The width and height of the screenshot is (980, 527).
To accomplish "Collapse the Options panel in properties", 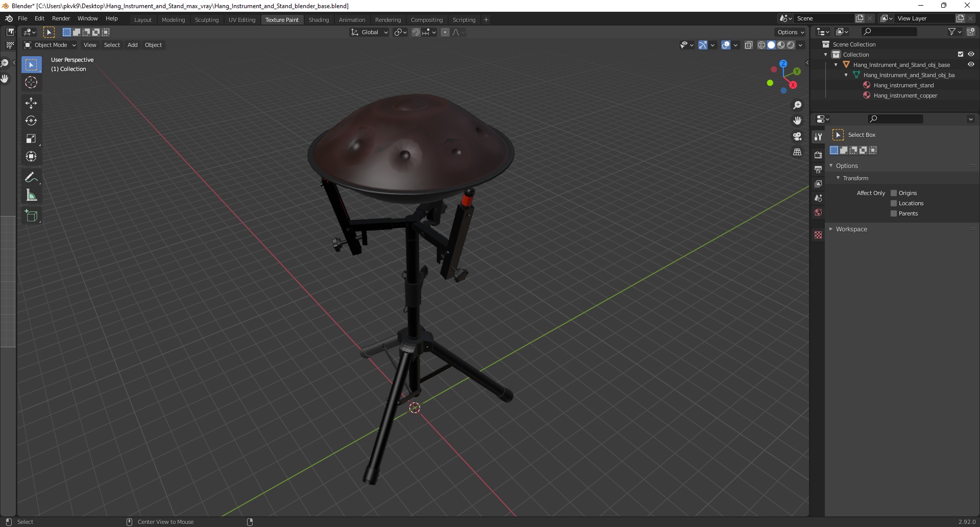I will (x=831, y=165).
